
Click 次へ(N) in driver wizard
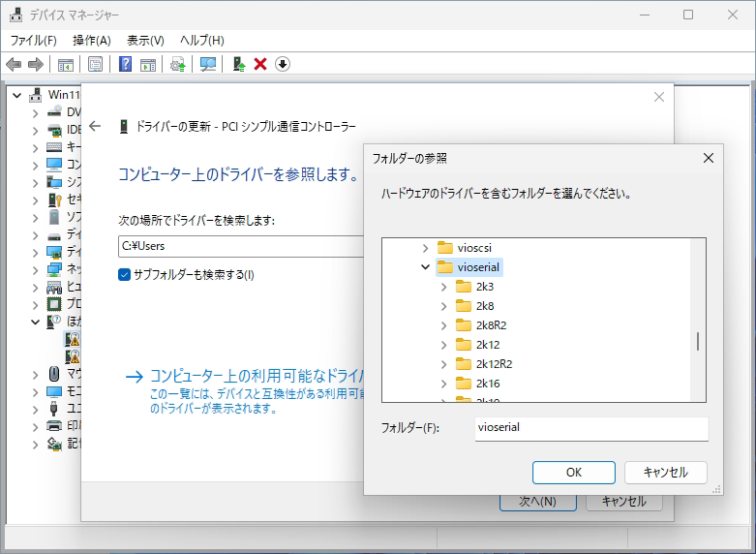click(537, 502)
